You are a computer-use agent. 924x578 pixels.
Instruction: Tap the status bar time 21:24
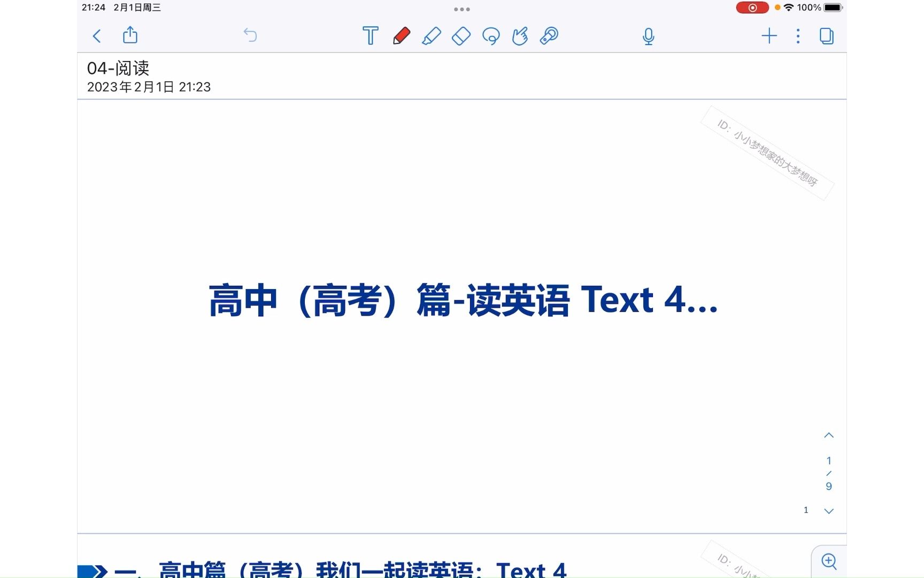(94, 7)
